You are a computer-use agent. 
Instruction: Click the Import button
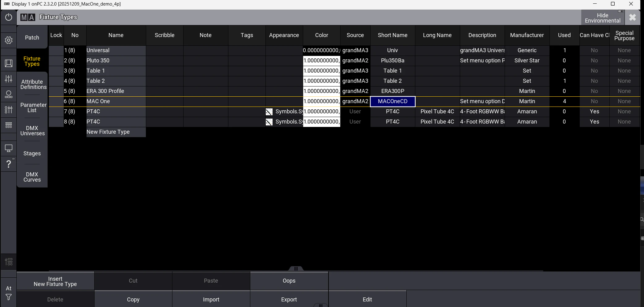click(211, 299)
